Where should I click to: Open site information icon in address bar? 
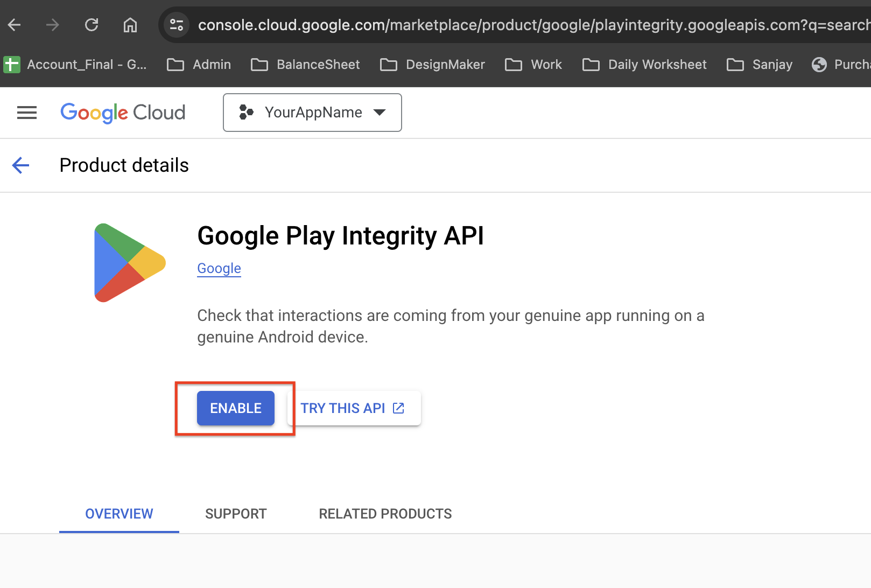177,25
